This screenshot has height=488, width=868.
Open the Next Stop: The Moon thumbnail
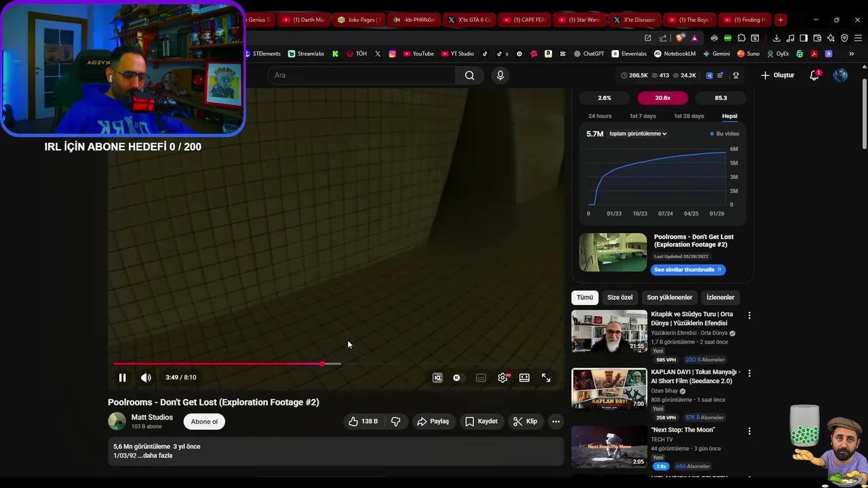(x=610, y=447)
